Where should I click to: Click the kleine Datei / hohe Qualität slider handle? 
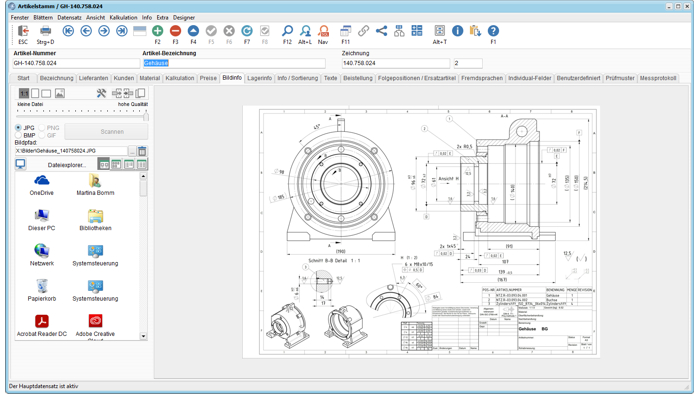(146, 117)
